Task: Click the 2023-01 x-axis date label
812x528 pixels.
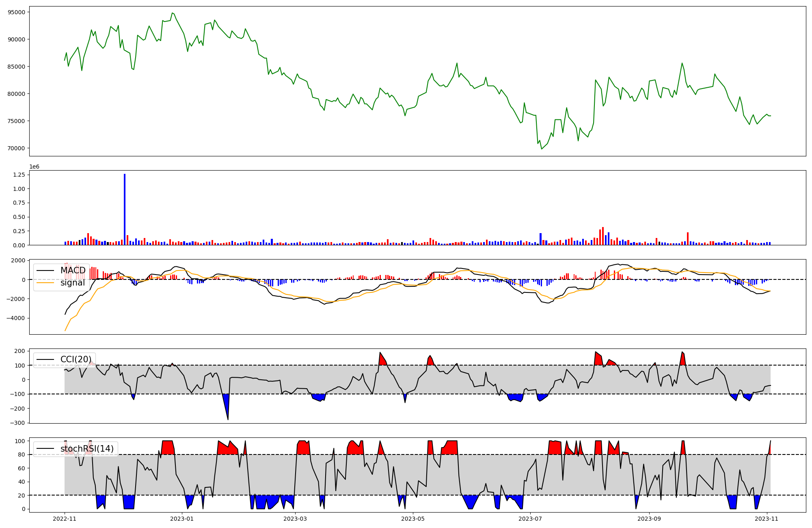Action: tap(182, 519)
